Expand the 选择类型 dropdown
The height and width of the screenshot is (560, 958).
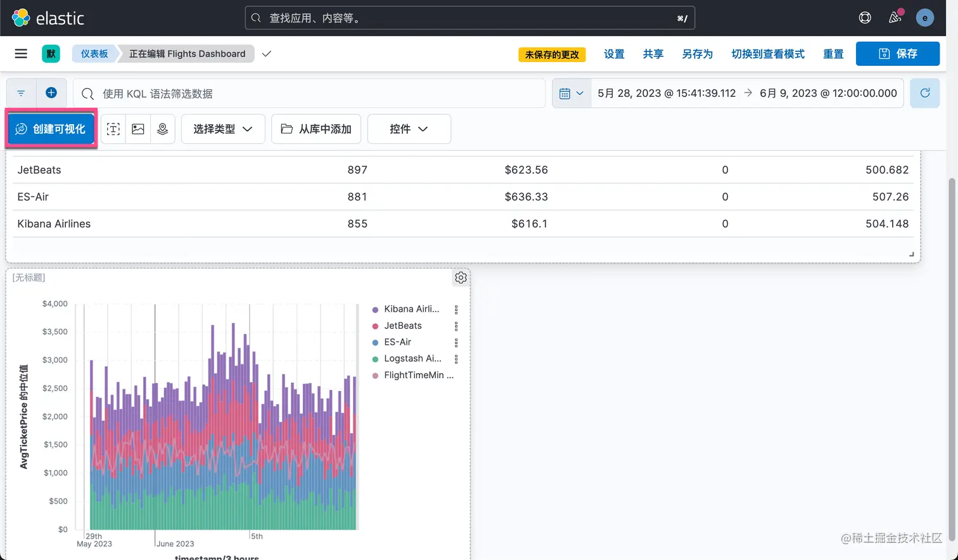(x=223, y=129)
